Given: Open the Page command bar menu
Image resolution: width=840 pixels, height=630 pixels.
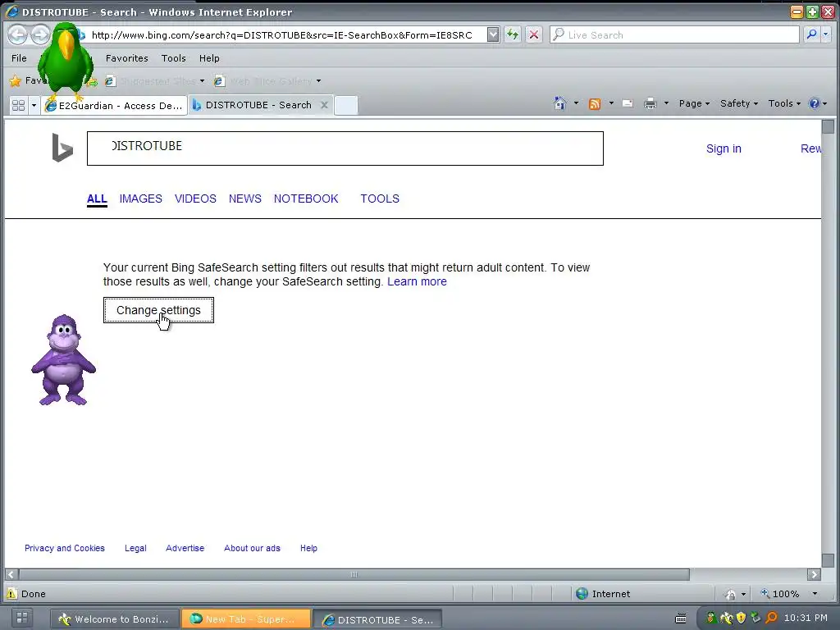Looking at the screenshot, I should tap(694, 103).
